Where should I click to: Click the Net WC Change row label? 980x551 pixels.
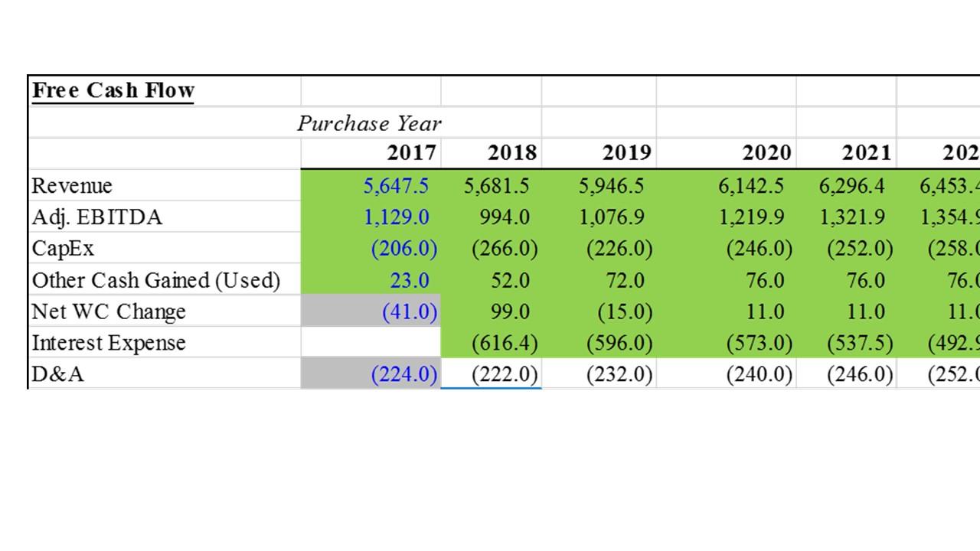click(165, 311)
